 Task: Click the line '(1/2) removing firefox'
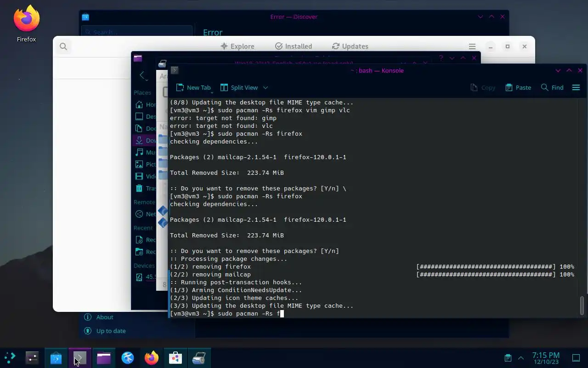tap(210, 267)
